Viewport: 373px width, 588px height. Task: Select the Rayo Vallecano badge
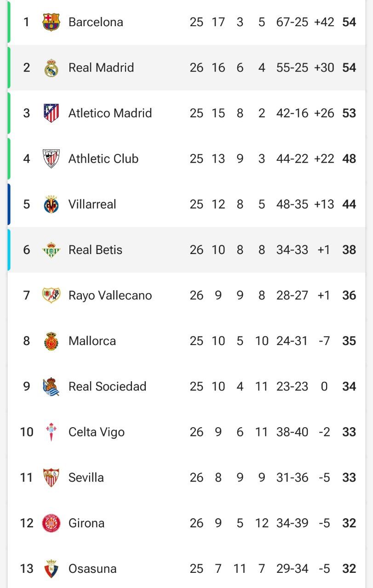[51, 295]
